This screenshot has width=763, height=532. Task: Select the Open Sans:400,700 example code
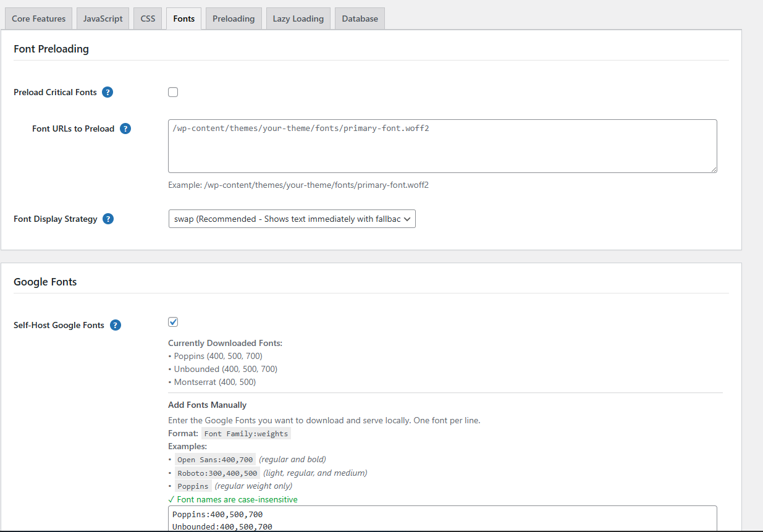click(x=214, y=459)
